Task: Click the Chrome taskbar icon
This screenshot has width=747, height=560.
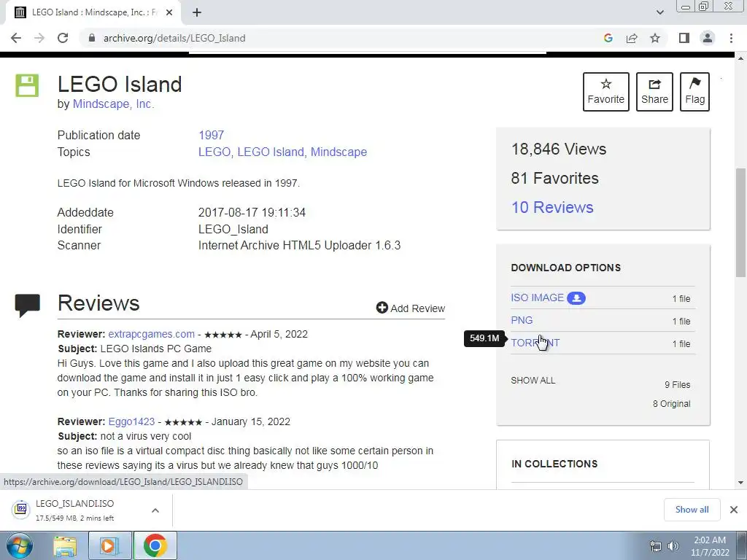Action: click(155, 545)
